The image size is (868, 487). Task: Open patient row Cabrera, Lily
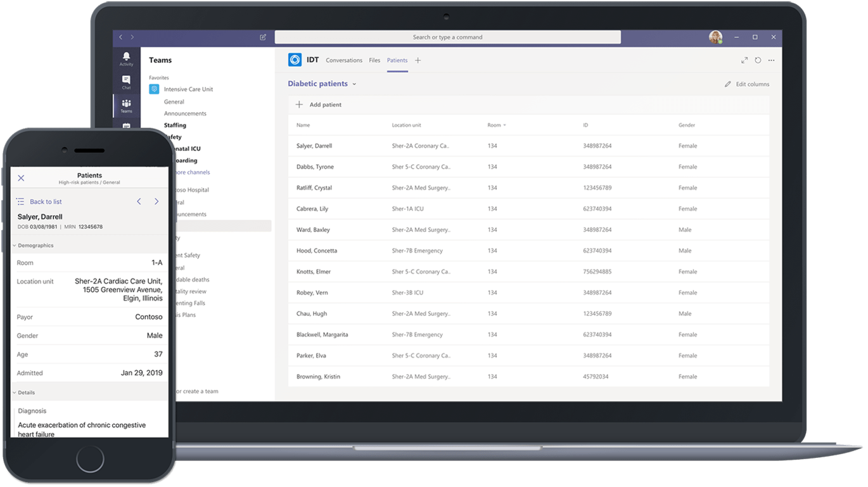pos(528,209)
